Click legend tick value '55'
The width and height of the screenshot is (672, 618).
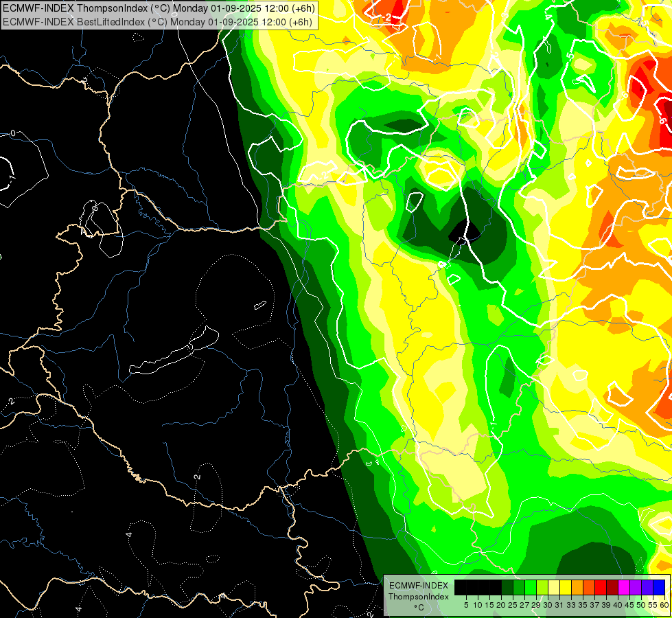pos(653,605)
